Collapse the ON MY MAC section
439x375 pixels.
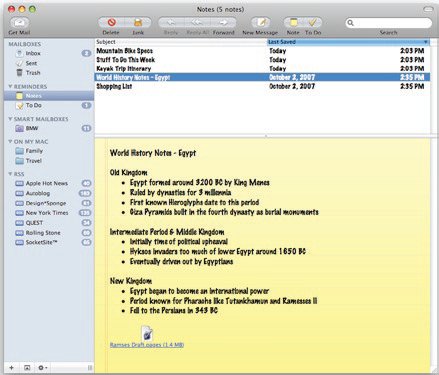tap(10, 141)
